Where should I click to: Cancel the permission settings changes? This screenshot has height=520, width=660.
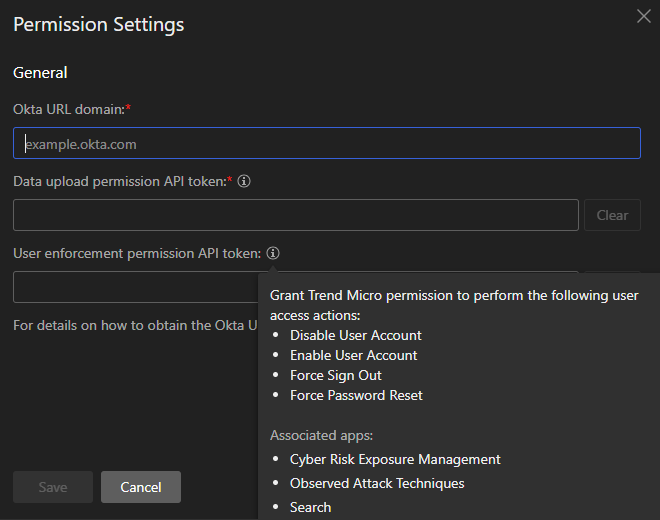click(141, 487)
